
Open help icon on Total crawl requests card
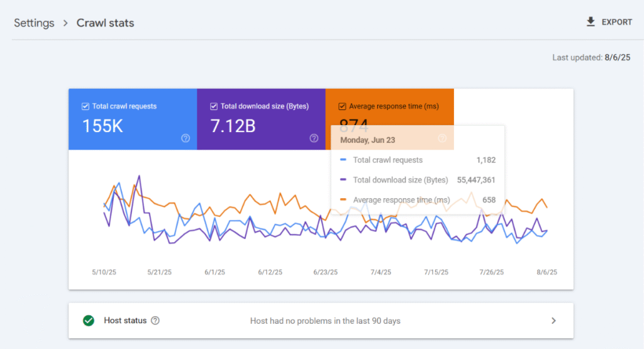tap(186, 138)
